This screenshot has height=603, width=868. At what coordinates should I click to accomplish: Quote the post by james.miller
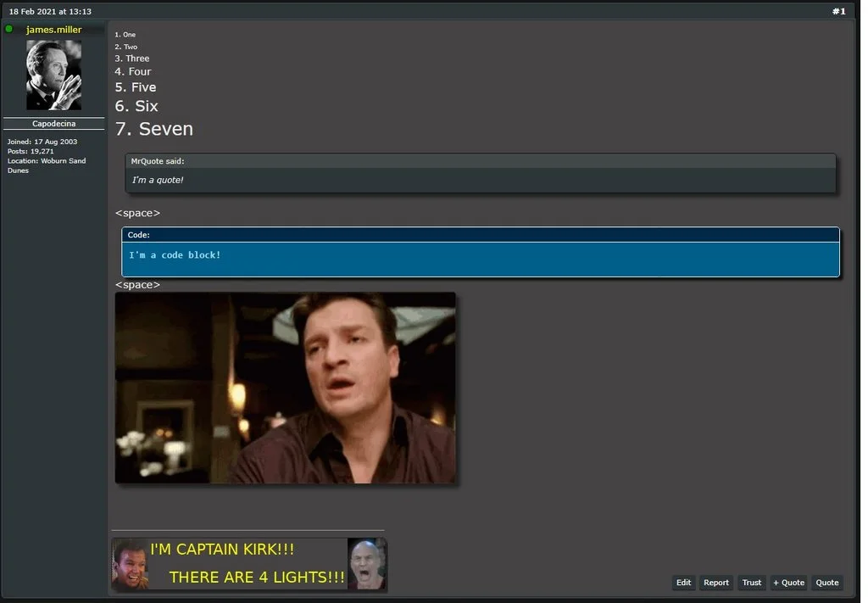click(x=827, y=583)
